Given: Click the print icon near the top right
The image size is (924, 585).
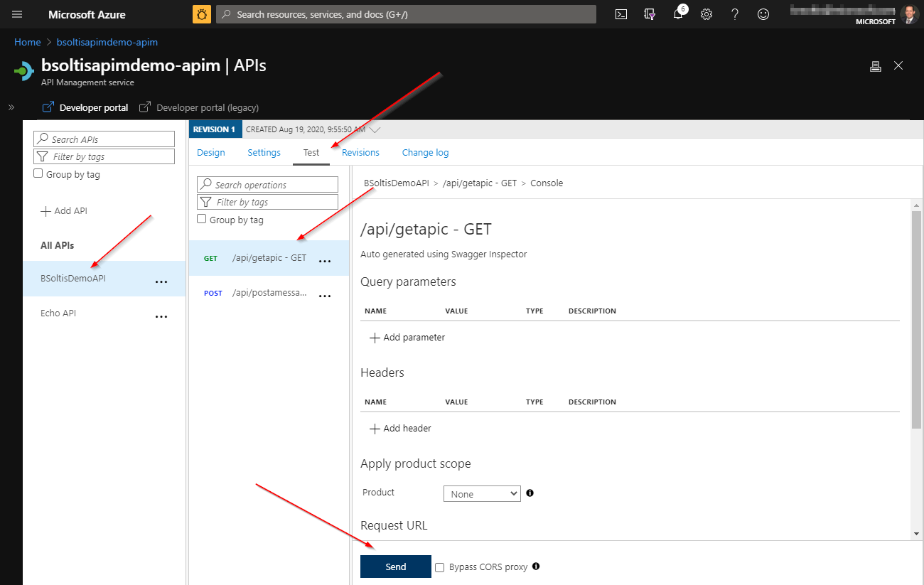Looking at the screenshot, I should point(875,65).
